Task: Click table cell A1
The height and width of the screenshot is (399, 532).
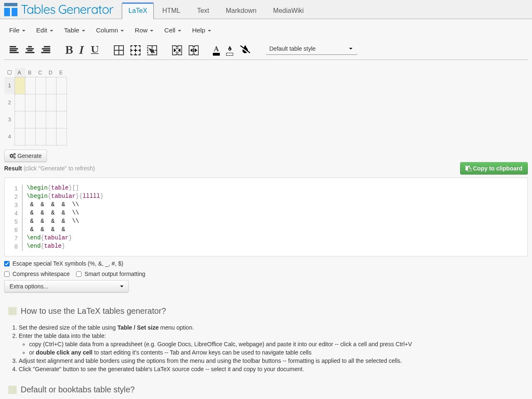Action: (20, 86)
